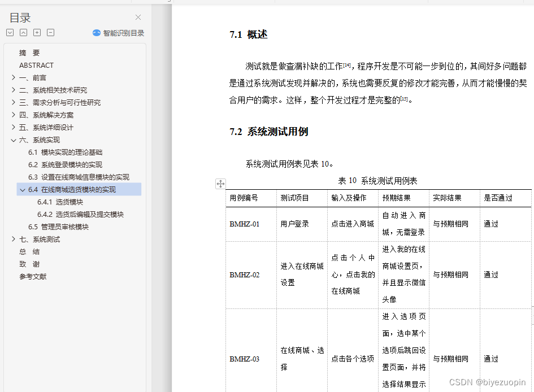
Task: Click the 7.2 系统测试用例 heading
Action: 269,132
